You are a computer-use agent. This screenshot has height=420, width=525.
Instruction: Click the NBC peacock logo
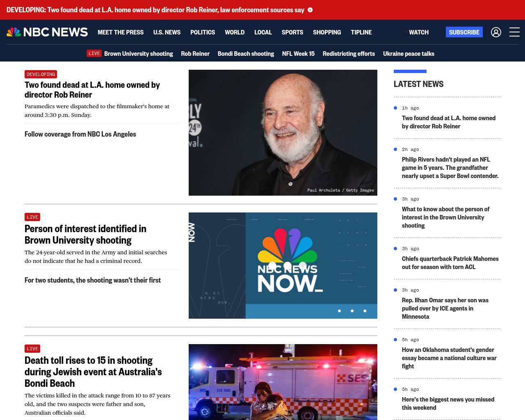(47, 32)
